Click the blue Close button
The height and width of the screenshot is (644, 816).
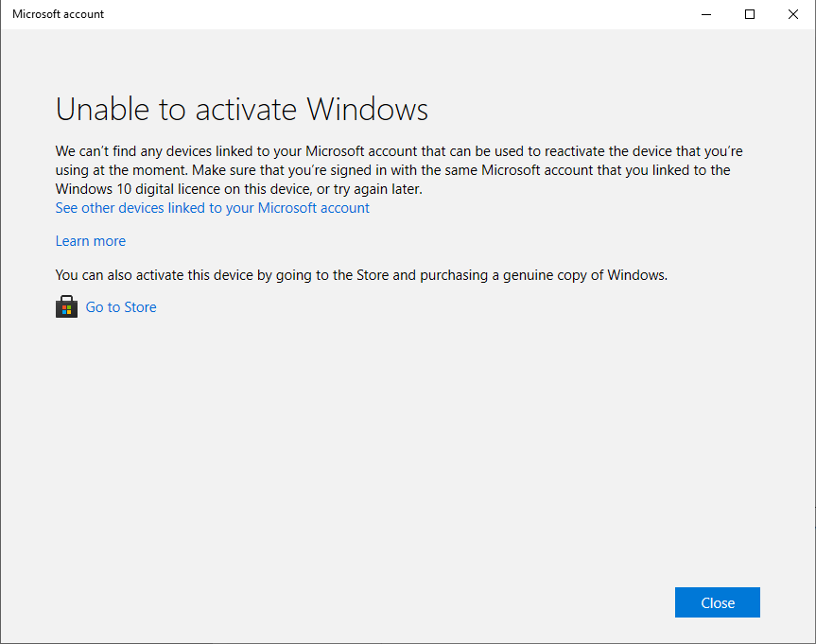[x=717, y=602]
